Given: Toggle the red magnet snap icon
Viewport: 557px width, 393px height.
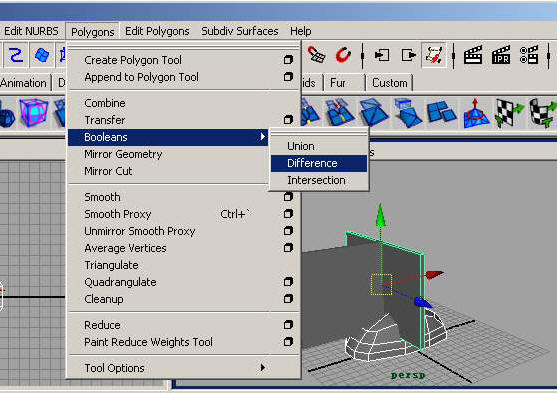Looking at the screenshot, I should (344, 55).
